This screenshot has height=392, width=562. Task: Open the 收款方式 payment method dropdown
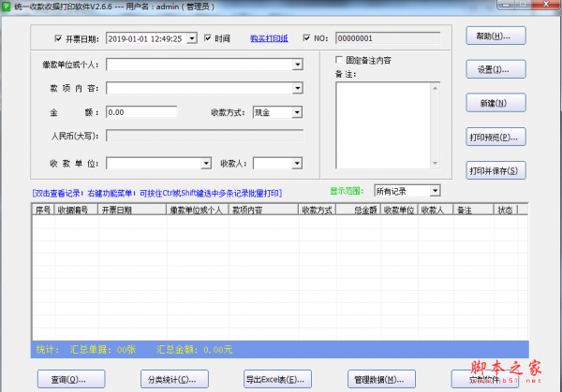296,112
